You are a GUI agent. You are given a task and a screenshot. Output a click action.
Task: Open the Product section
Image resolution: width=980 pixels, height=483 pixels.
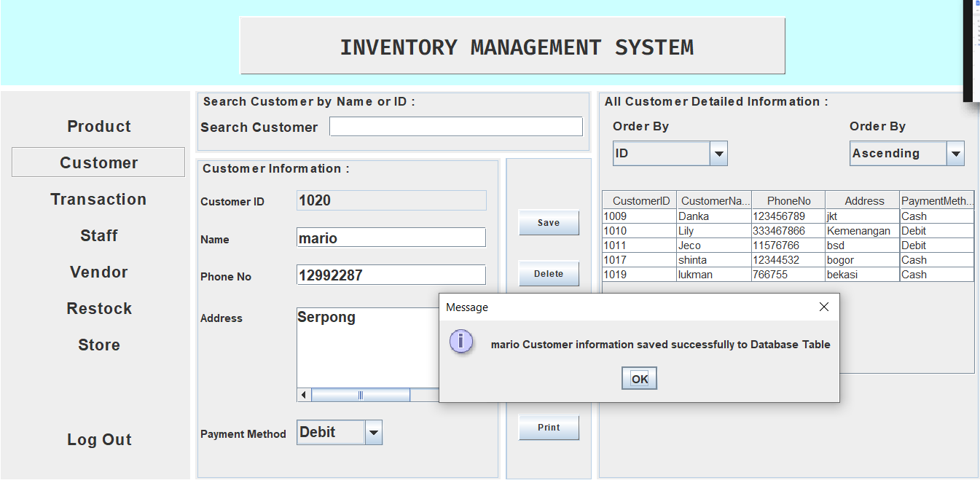[x=99, y=126]
